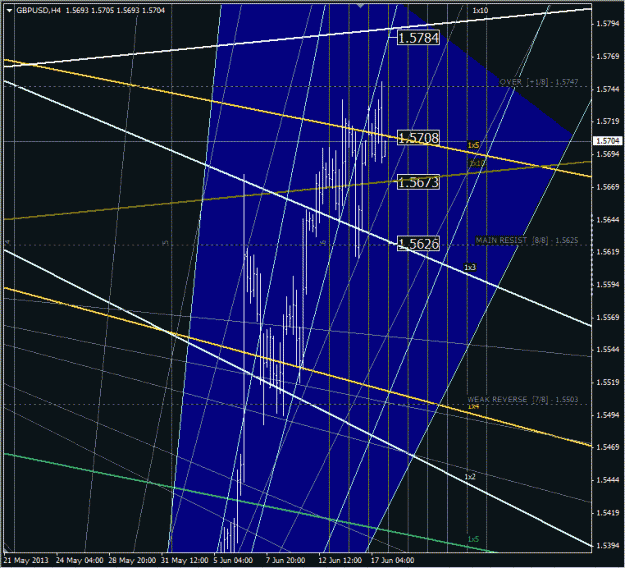Image resolution: width=625 pixels, height=568 pixels.
Task: Click 1.5544 on the price scale
Action: coord(608,350)
